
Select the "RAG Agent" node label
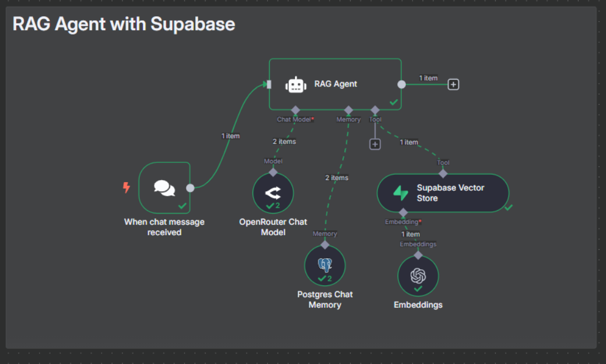point(336,84)
